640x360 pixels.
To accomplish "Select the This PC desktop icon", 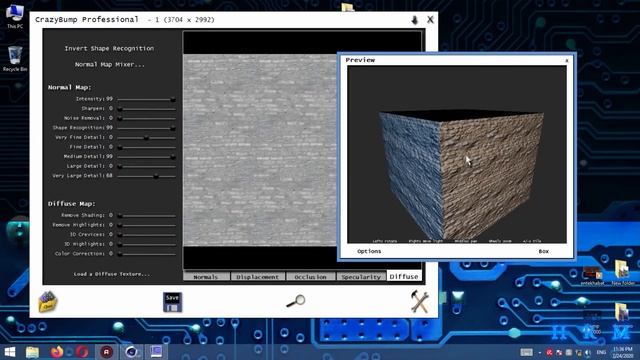I will click(x=15, y=16).
